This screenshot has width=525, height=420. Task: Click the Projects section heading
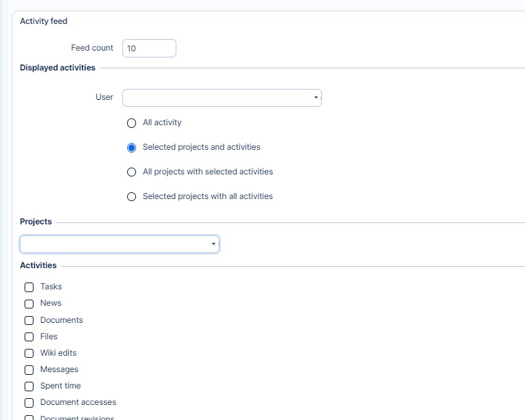[x=36, y=222]
